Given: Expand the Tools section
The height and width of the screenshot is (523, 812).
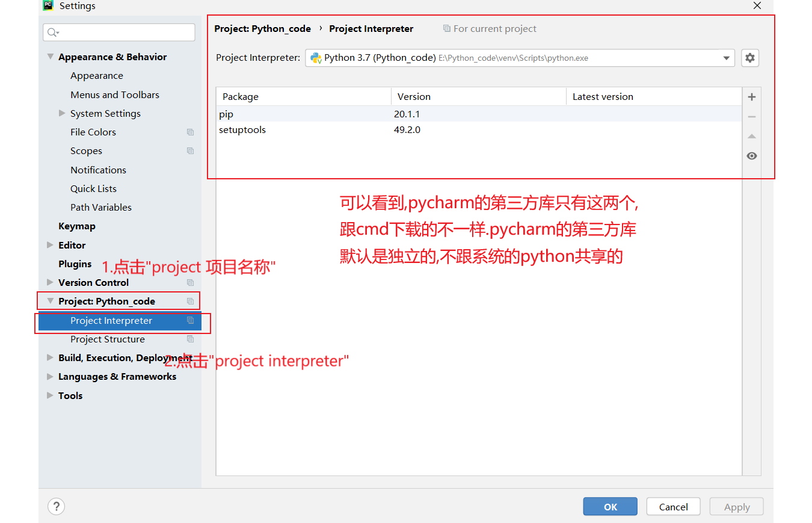Looking at the screenshot, I should coord(50,395).
